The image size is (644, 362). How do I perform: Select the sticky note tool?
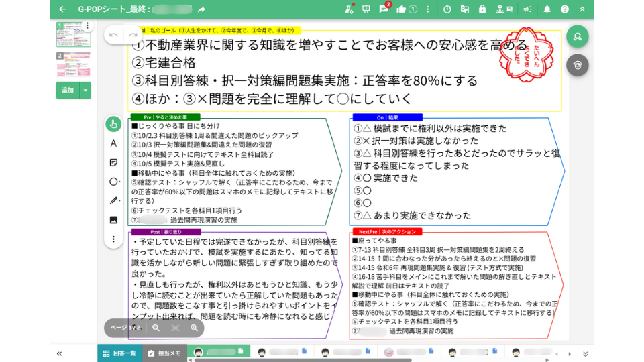pos(113,162)
